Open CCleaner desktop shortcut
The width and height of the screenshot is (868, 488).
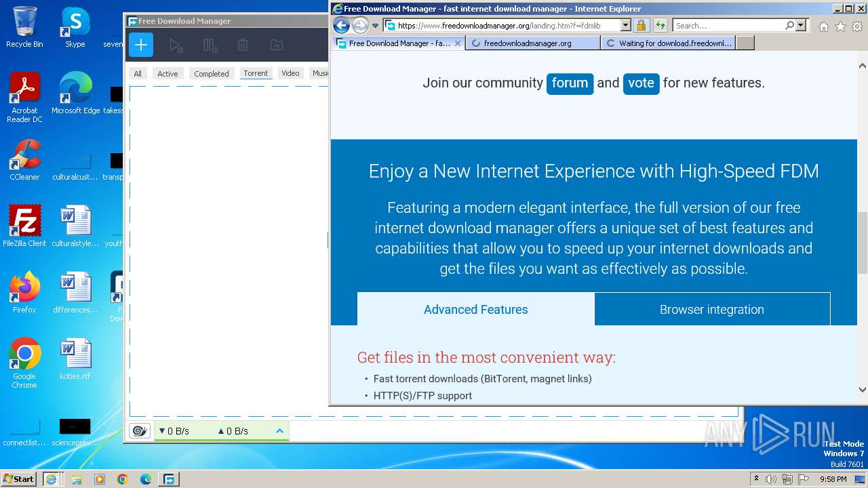point(24,160)
